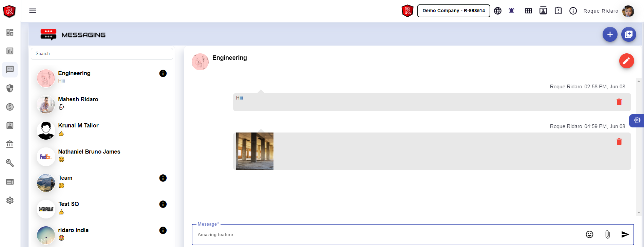This screenshot has height=247, width=644.
Task: Open the Demo Company selector
Action: pyautogui.click(x=453, y=11)
